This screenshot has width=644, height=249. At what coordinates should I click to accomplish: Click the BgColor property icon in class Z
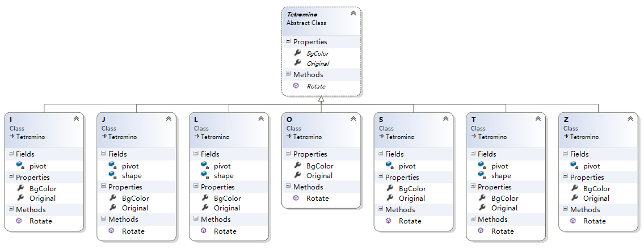click(x=573, y=188)
